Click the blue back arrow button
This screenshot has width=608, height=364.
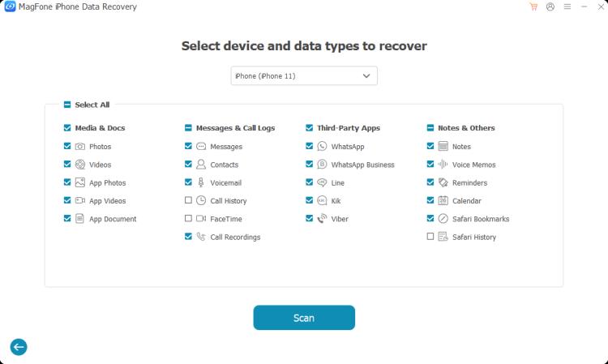pyautogui.click(x=18, y=347)
